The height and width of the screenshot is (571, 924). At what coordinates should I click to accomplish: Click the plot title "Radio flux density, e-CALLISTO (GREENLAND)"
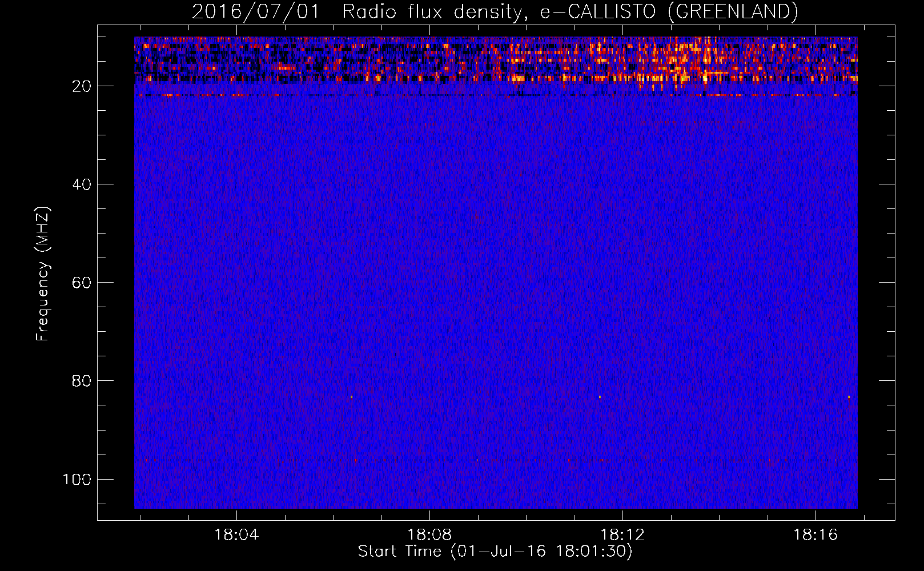570,12
